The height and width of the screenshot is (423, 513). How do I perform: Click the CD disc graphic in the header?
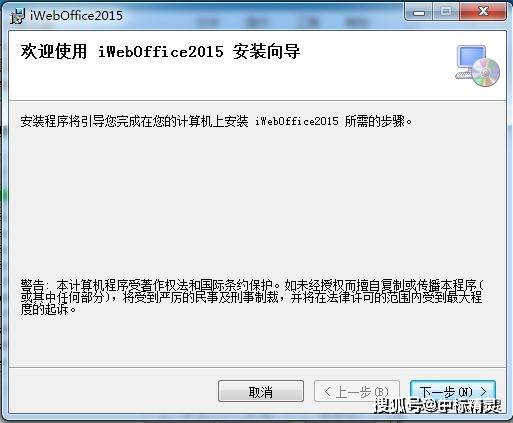486,72
